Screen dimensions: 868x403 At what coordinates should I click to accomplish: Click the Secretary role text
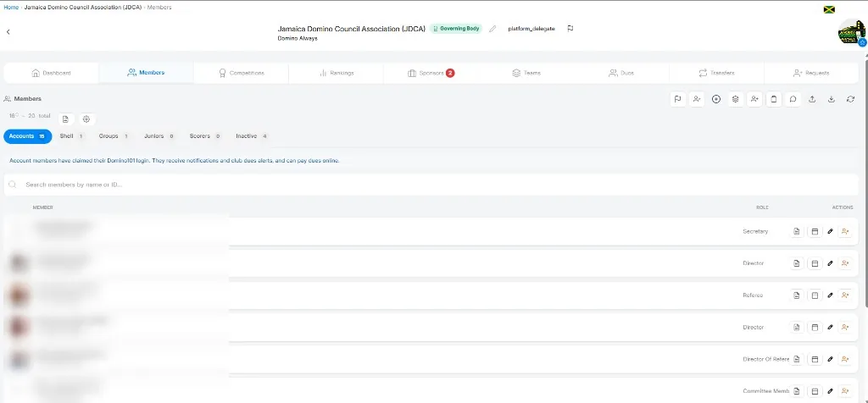point(755,232)
